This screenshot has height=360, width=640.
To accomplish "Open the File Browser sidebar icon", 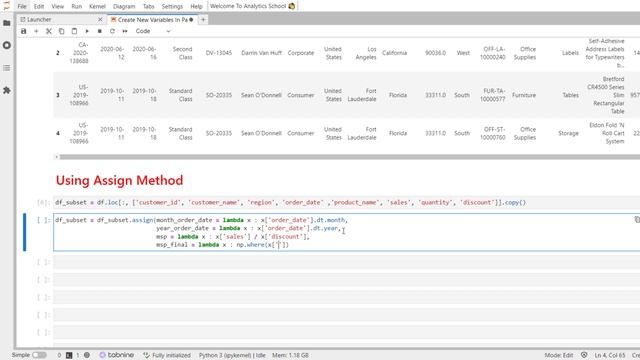I will [7, 23].
